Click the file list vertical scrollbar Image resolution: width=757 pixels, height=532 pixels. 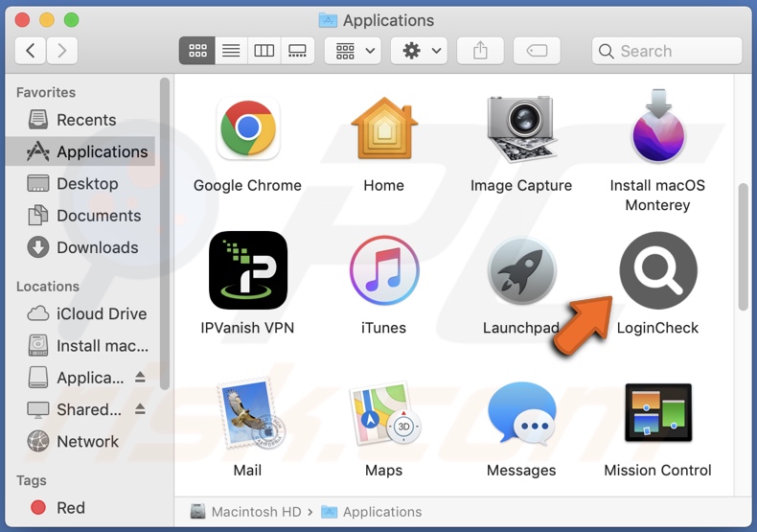click(743, 246)
